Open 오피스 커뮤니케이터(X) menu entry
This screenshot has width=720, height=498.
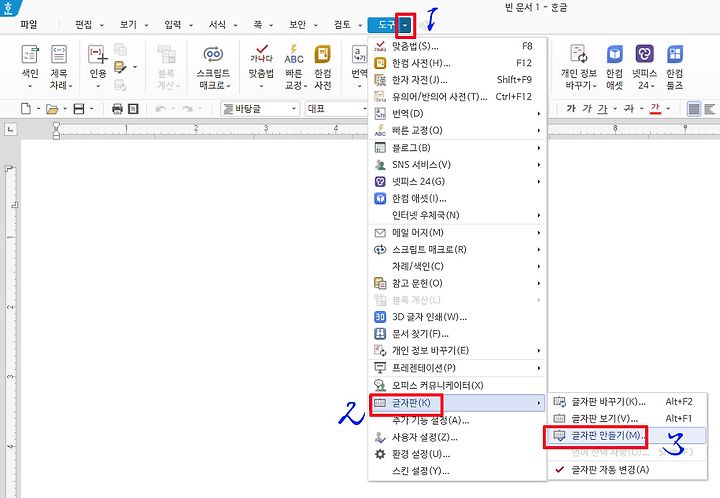457,385
